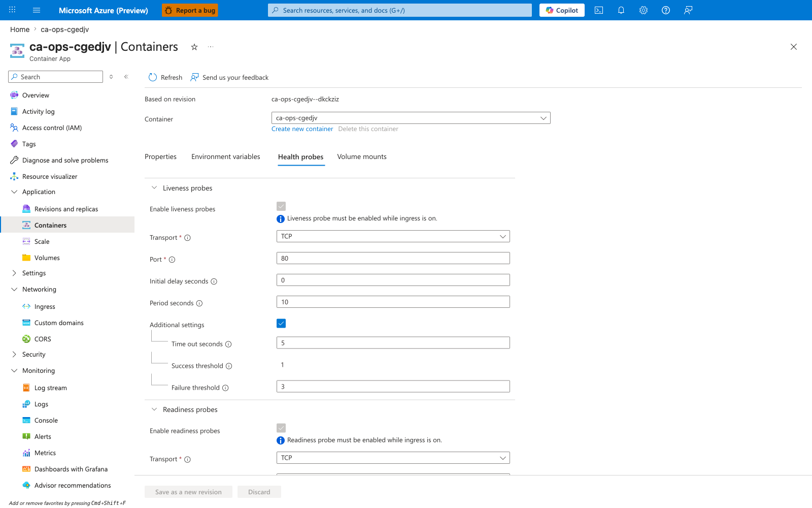Switch to the Properties tab

[160, 157]
